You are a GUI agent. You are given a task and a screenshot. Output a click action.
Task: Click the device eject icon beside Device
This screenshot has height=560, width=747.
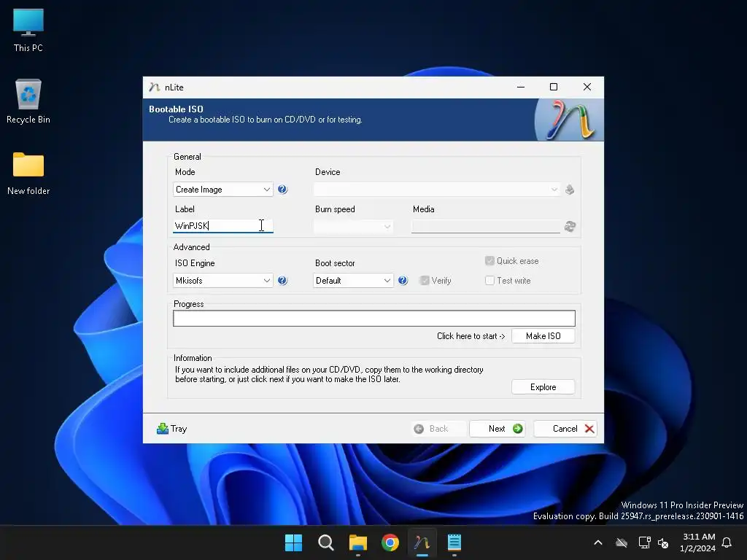(569, 190)
